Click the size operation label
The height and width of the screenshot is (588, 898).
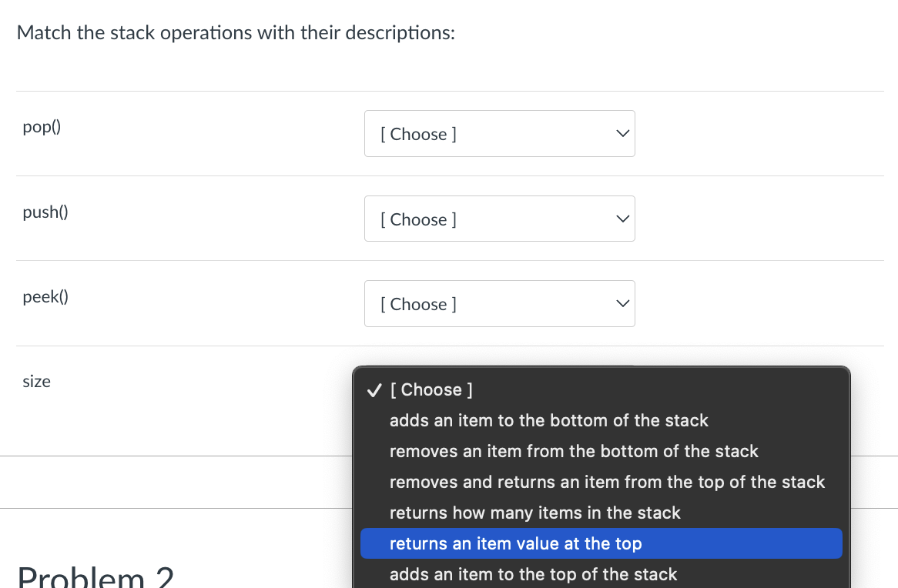[x=36, y=381]
